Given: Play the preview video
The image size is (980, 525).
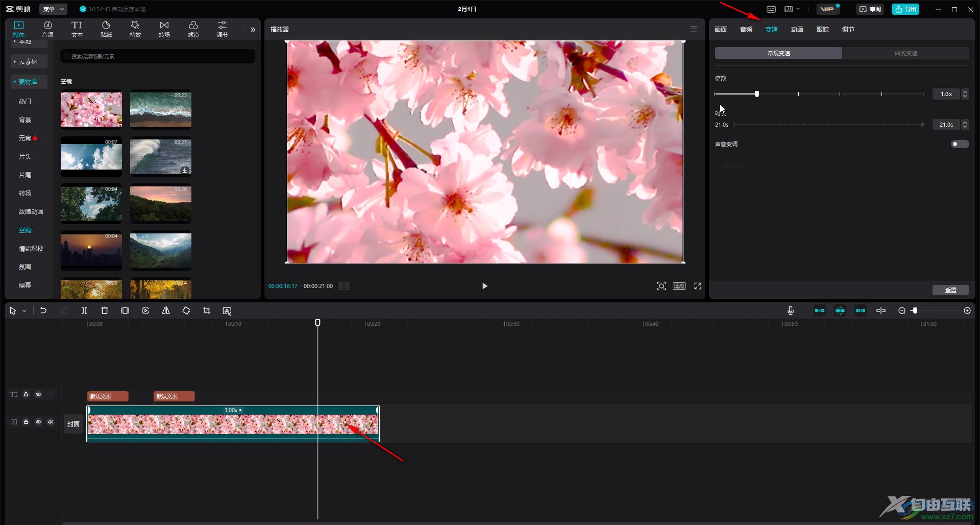Looking at the screenshot, I should tap(485, 286).
